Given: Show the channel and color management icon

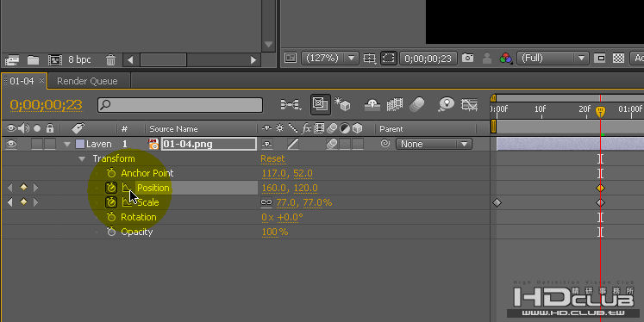Looking at the screenshot, I should [505, 59].
